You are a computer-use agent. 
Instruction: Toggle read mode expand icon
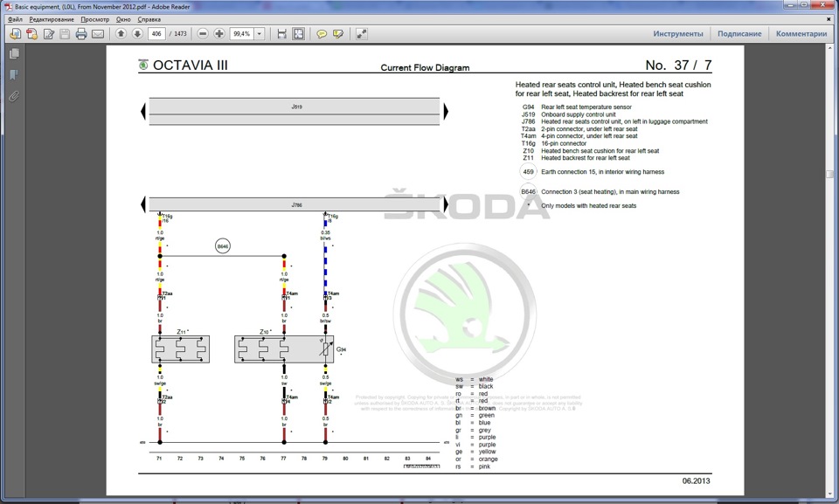tap(362, 34)
